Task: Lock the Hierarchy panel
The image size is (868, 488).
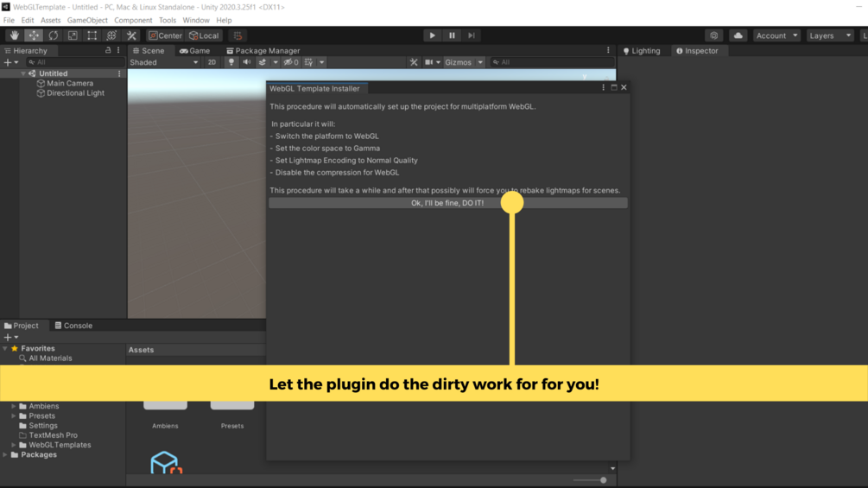Action: coord(108,50)
